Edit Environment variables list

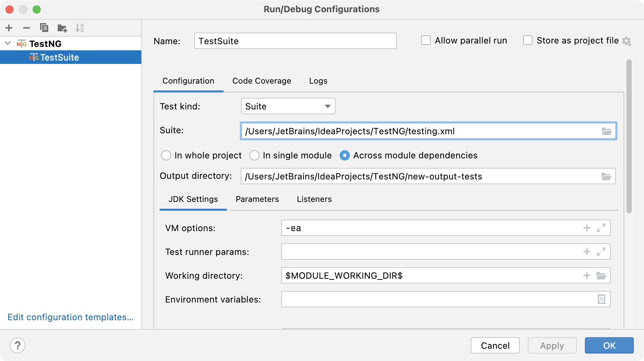click(601, 299)
